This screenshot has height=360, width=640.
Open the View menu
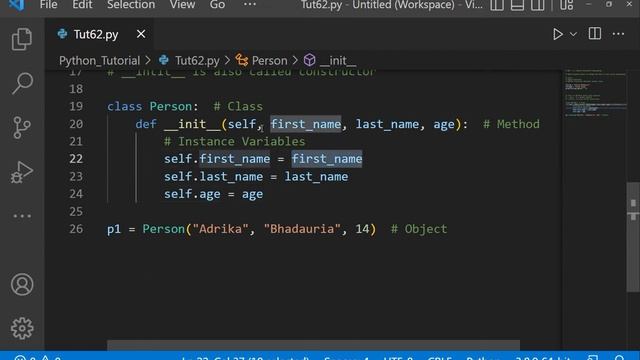(x=182, y=5)
